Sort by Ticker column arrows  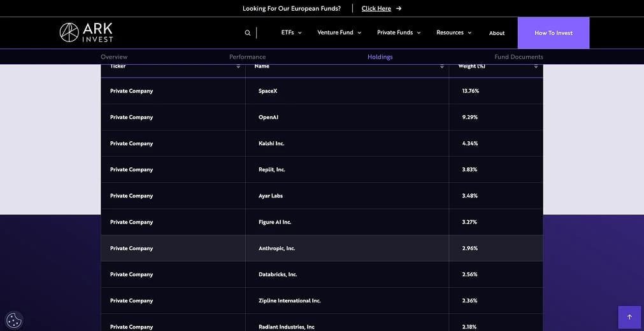coord(238,67)
